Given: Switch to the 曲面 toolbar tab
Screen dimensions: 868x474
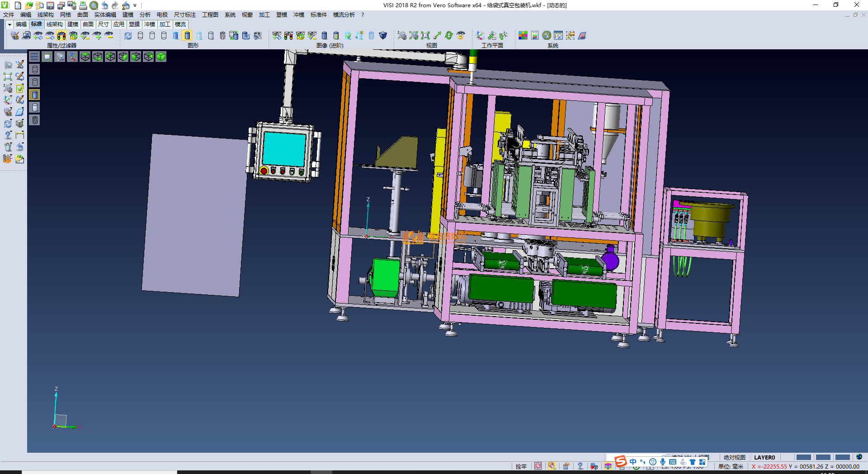Looking at the screenshot, I should [88, 24].
